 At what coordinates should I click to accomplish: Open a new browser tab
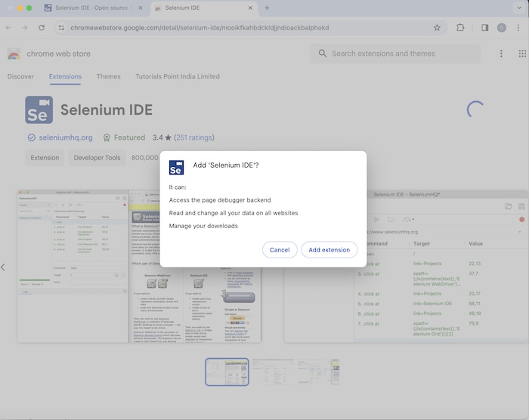pyautogui.click(x=267, y=8)
